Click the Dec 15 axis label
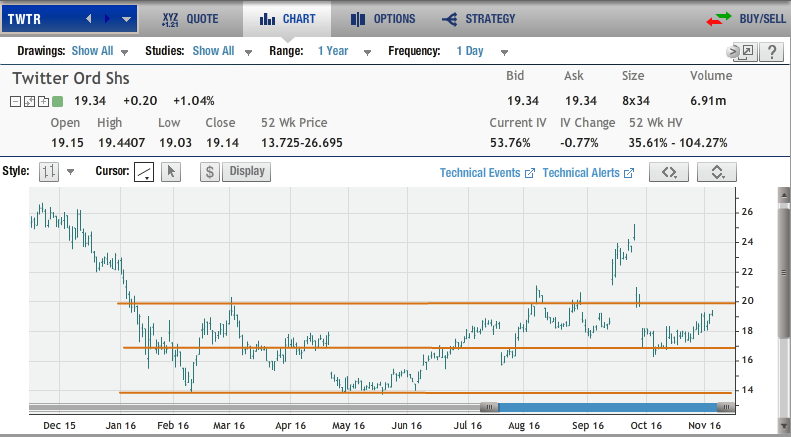791x437 pixels. tap(60, 426)
